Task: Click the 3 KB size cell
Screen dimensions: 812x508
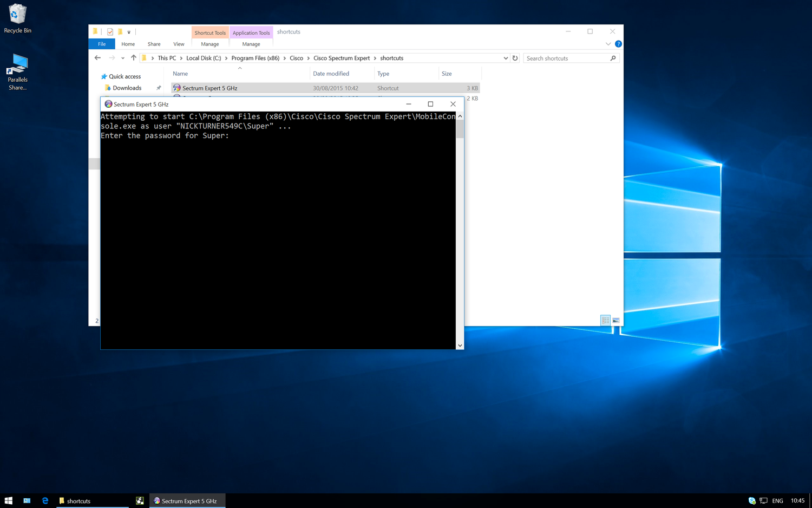Action: (472, 88)
